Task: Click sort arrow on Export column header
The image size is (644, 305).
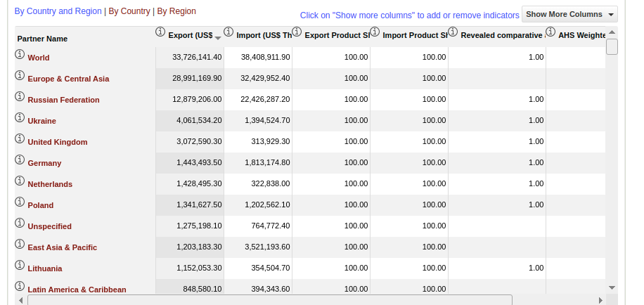Action: [218, 37]
